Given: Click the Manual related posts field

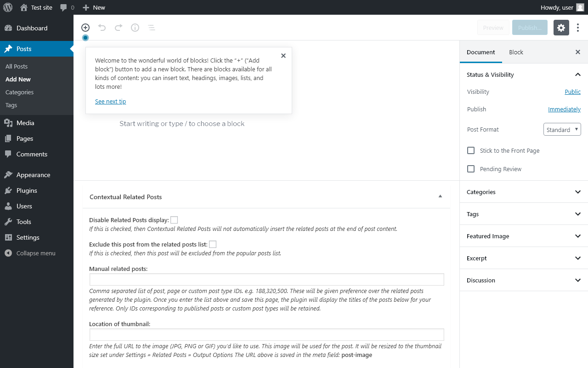Looking at the screenshot, I should coord(266,279).
